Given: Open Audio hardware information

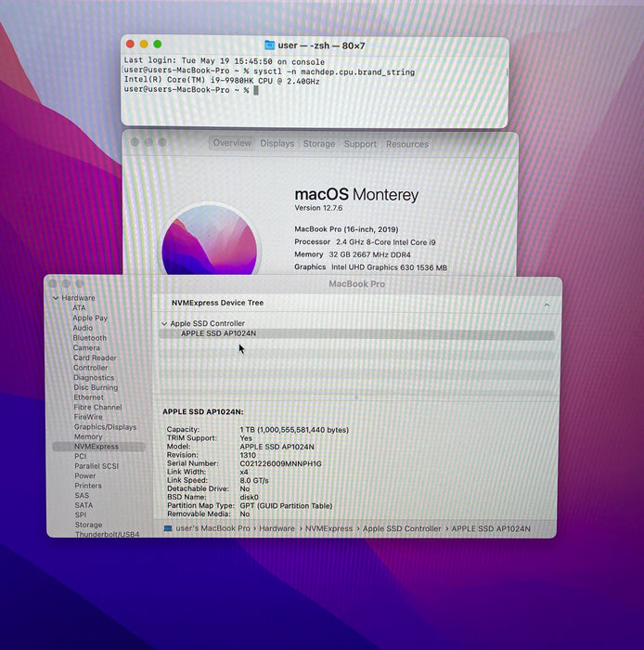Looking at the screenshot, I should [83, 328].
